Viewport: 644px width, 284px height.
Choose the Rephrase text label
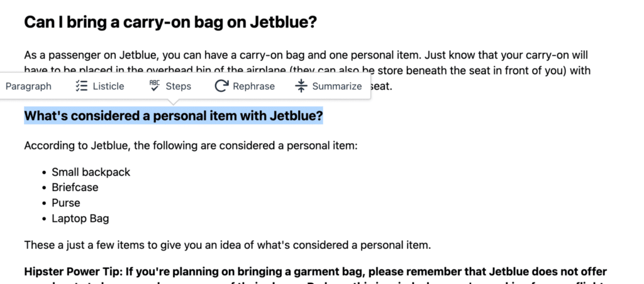click(254, 86)
